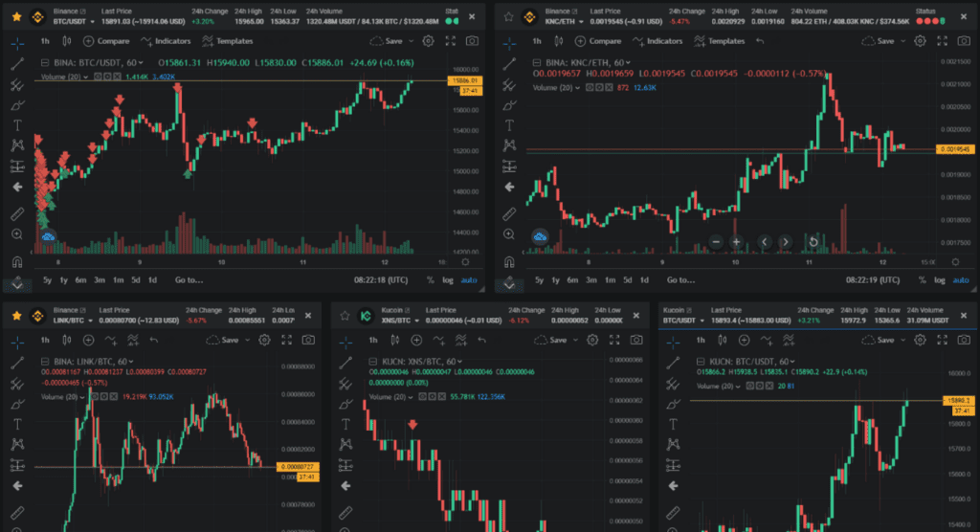Select 3m range on KNC/ETH chart
The image size is (980, 532).
coord(590,280)
